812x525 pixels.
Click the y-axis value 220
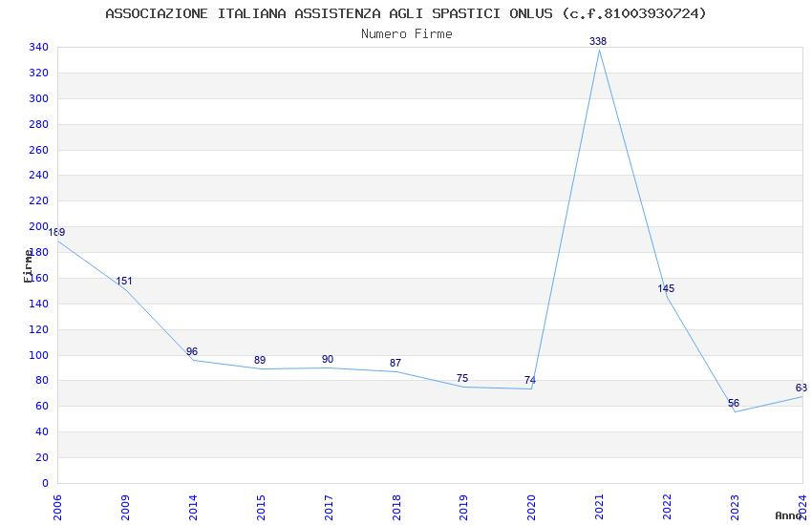coord(38,200)
